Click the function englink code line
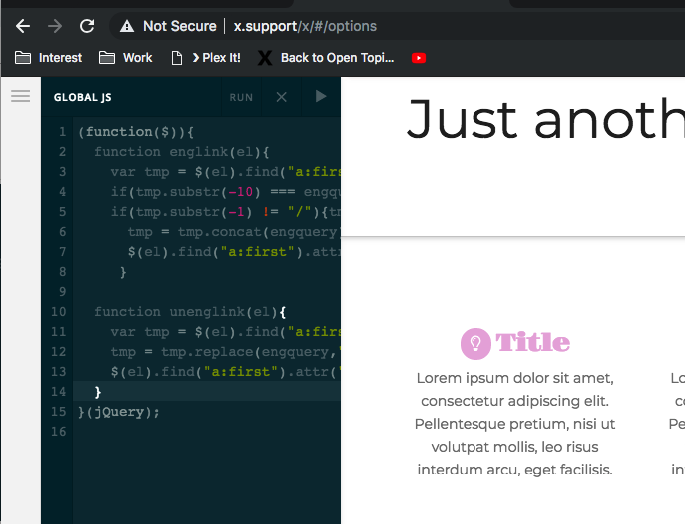The image size is (685, 524). (x=182, y=152)
